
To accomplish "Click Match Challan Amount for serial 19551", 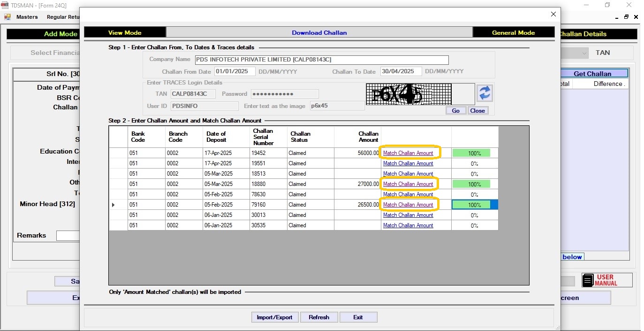I will (x=408, y=163).
